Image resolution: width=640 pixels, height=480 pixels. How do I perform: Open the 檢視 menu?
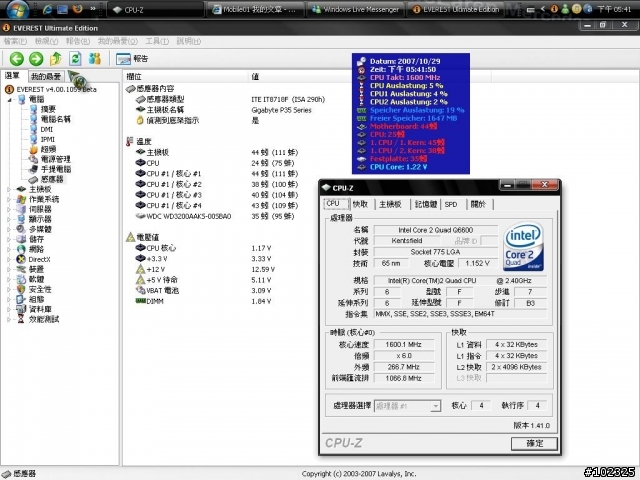click(x=46, y=41)
